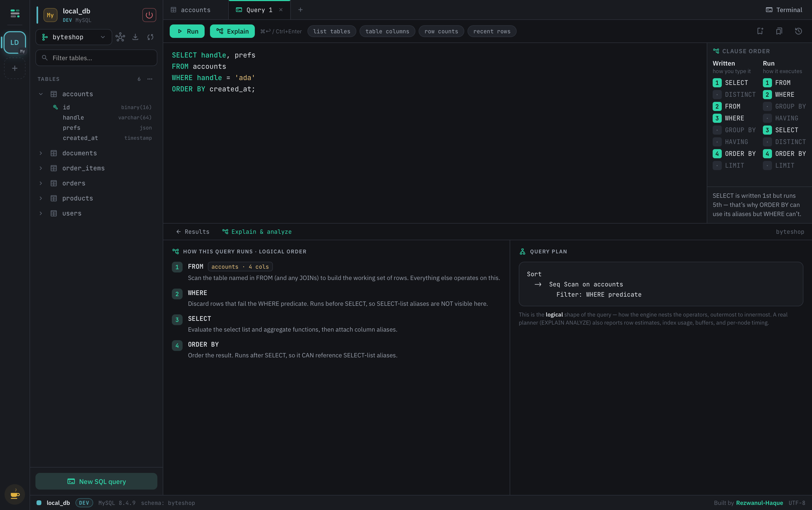812x510 pixels.
Task: Click inside the SQL editor area
Action: point(435,133)
